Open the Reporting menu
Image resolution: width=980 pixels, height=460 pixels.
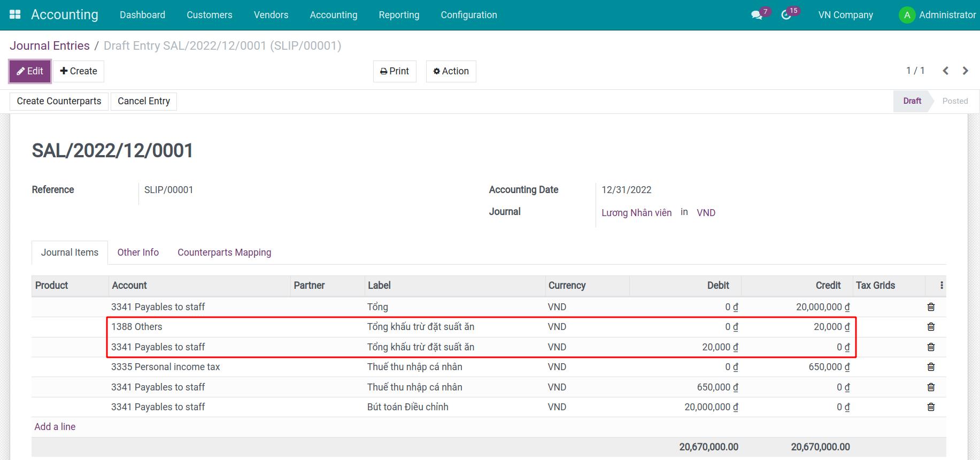(399, 15)
